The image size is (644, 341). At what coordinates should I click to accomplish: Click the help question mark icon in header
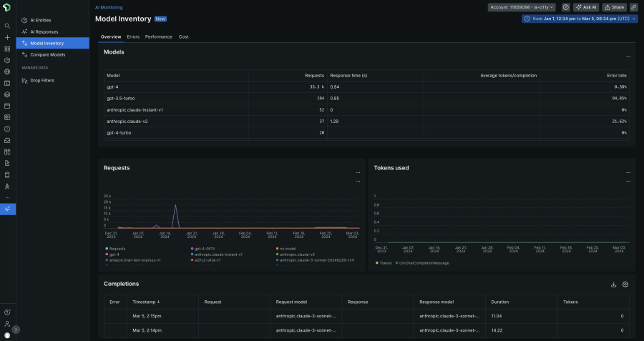pyautogui.click(x=565, y=7)
